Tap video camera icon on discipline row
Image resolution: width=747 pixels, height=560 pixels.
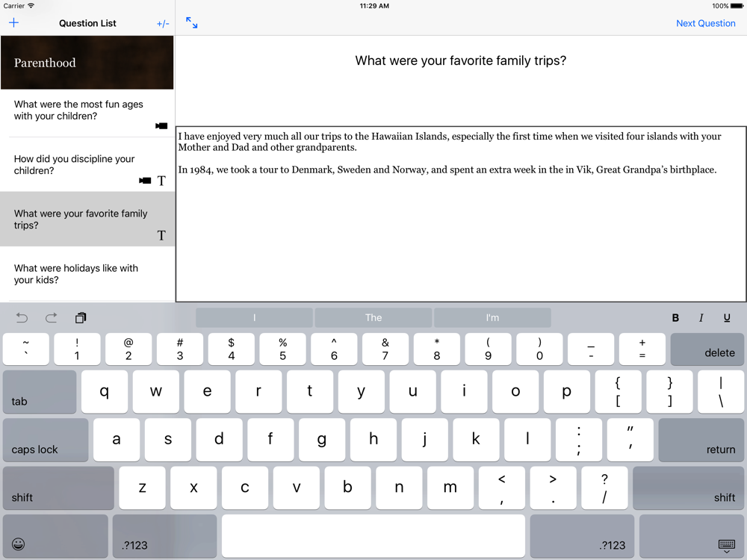[145, 181]
